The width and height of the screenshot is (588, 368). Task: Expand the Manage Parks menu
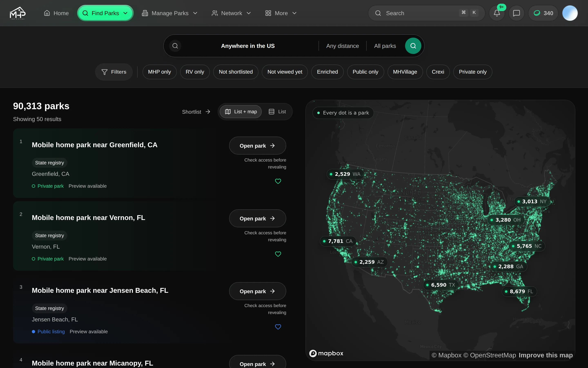point(170,13)
